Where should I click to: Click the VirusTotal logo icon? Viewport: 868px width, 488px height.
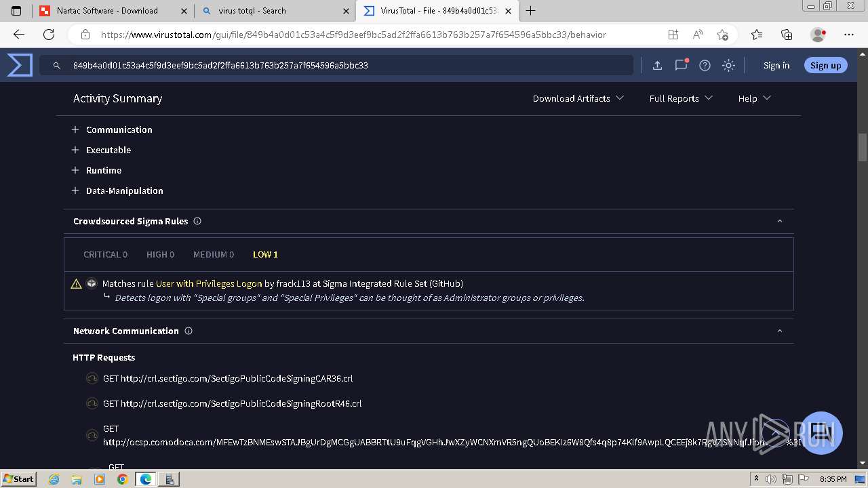(x=20, y=65)
